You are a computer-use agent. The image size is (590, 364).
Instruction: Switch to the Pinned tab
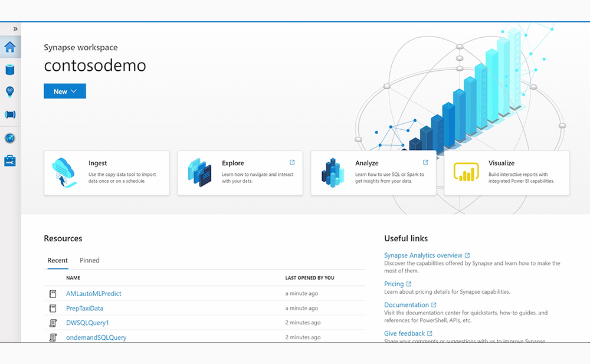pyautogui.click(x=89, y=260)
